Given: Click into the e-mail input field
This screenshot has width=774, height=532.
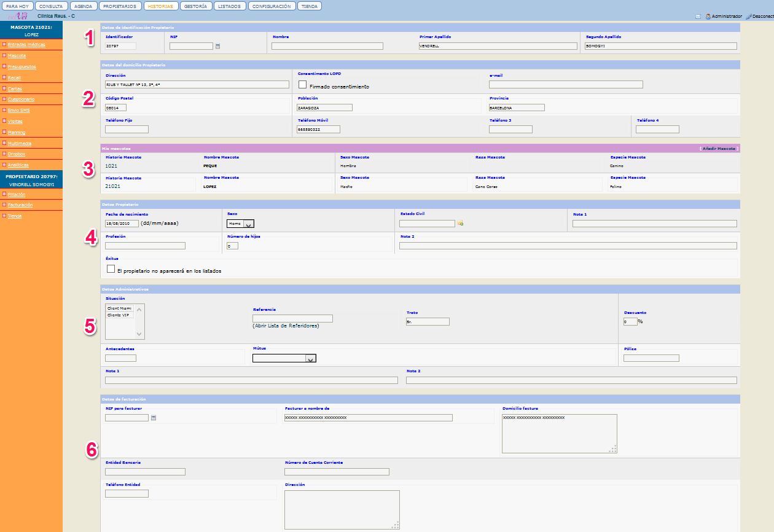Looking at the screenshot, I should pos(566,85).
